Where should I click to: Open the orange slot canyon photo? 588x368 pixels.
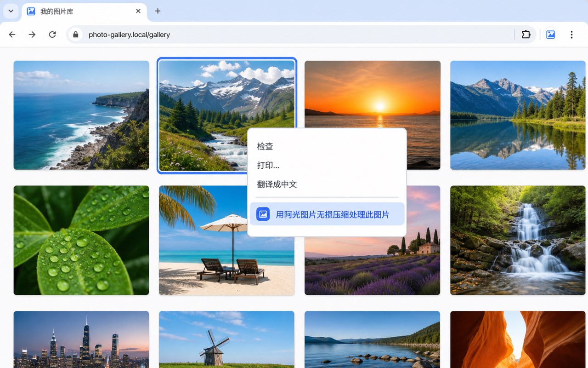(518, 339)
